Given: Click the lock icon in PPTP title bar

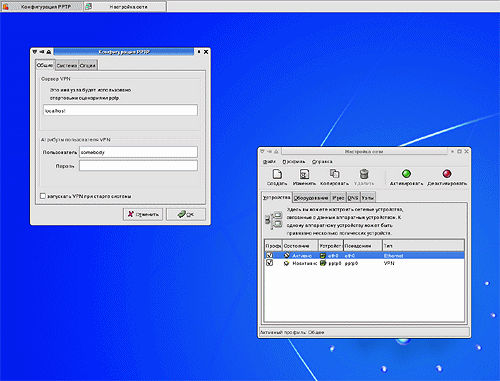Looking at the screenshot, I should (x=49, y=52).
